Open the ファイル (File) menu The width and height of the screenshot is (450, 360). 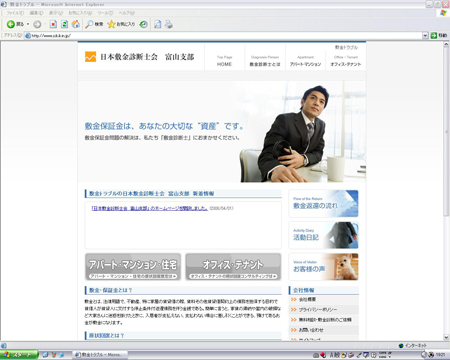[15, 13]
